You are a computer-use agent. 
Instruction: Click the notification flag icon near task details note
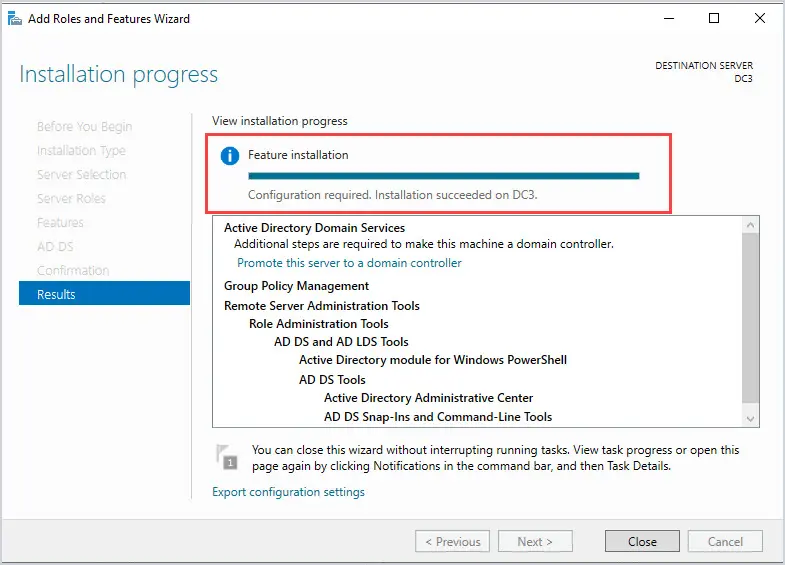pyautogui.click(x=227, y=456)
